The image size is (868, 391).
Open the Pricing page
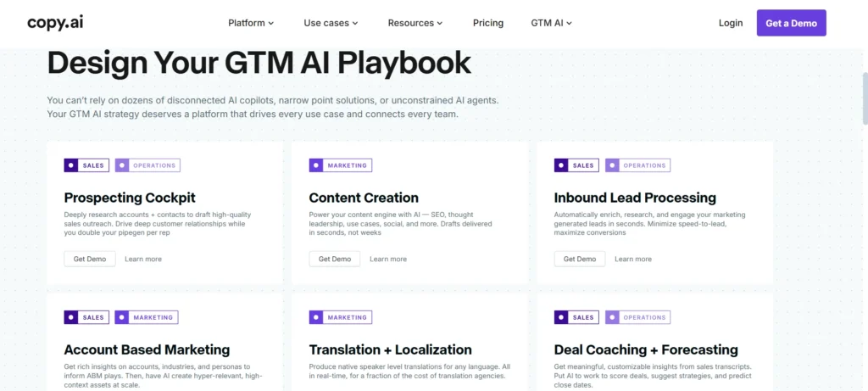click(488, 23)
